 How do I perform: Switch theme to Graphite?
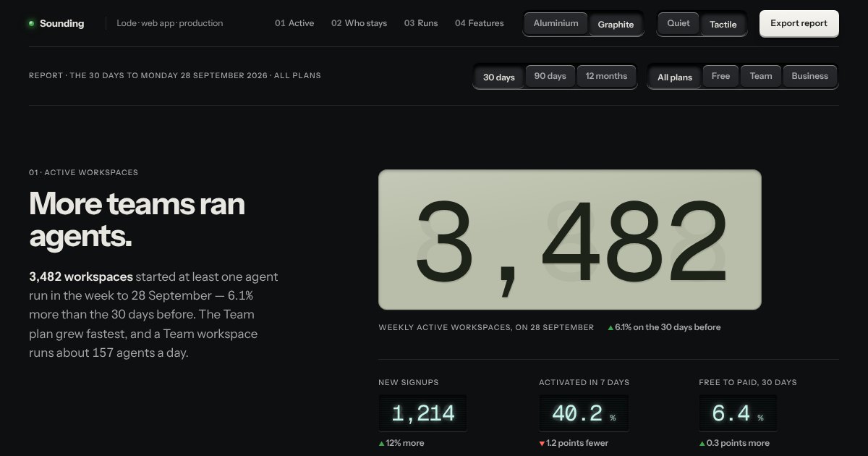click(x=616, y=24)
